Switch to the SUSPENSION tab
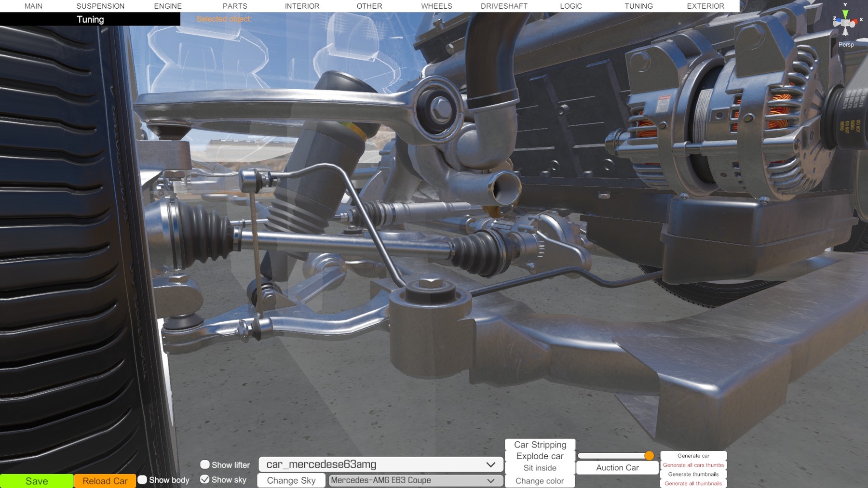 tap(100, 6)
